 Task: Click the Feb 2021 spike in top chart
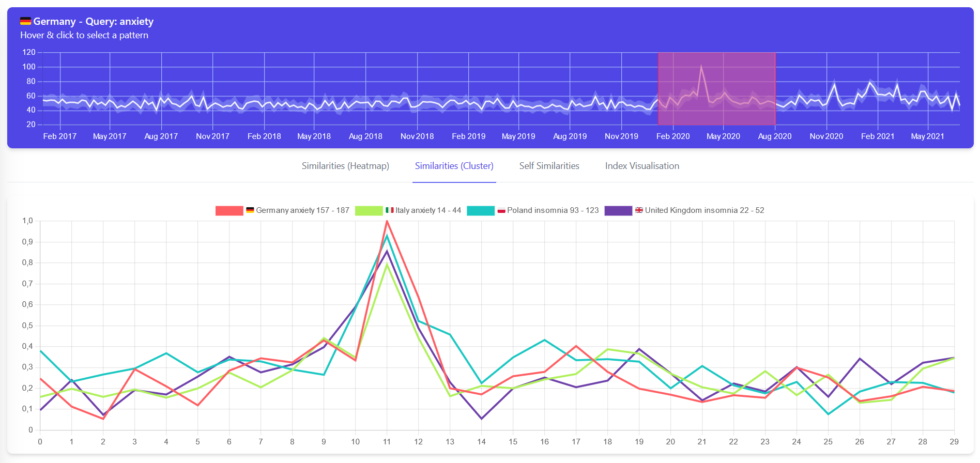coord(870,83)
